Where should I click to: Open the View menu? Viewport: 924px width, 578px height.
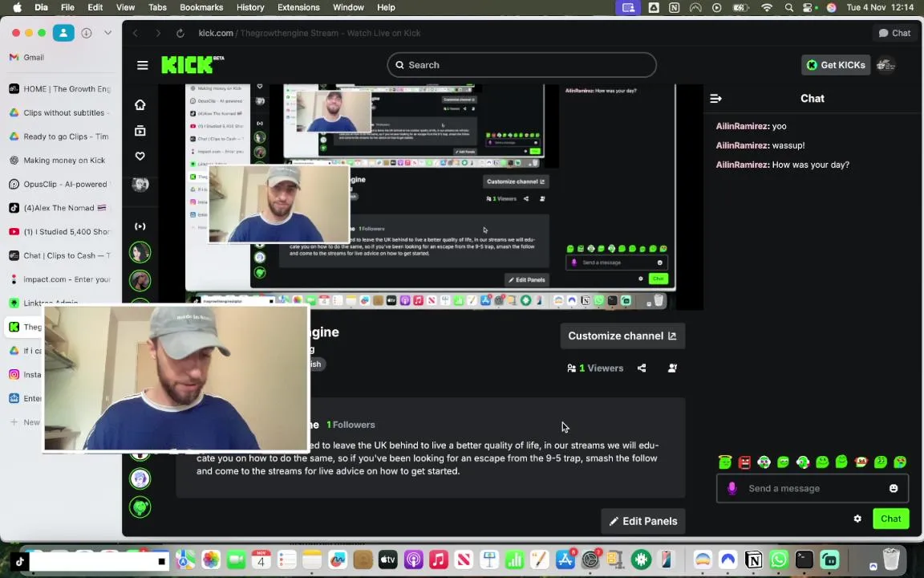tap(125, 8)
